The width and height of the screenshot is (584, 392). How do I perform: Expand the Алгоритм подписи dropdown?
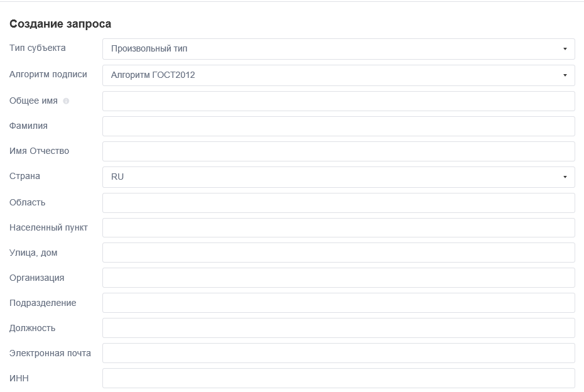(338, 75)
